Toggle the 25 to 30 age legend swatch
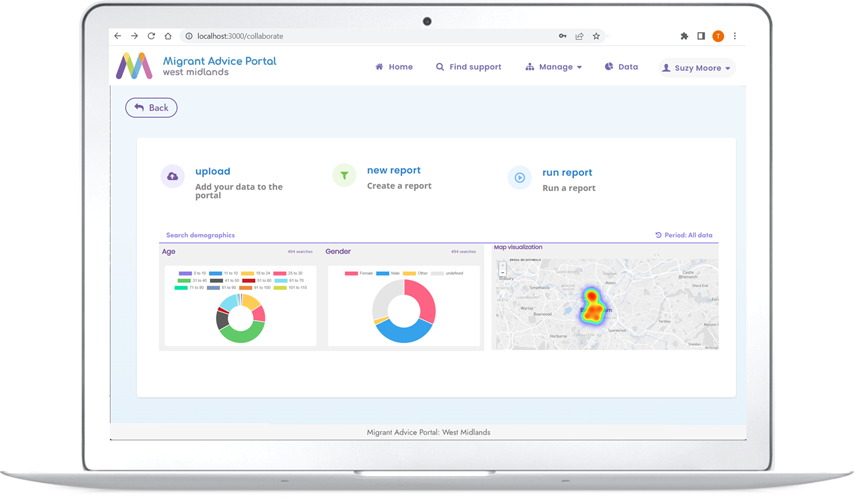This screenshot has width=862, height=500. click(x=280, y=273)
